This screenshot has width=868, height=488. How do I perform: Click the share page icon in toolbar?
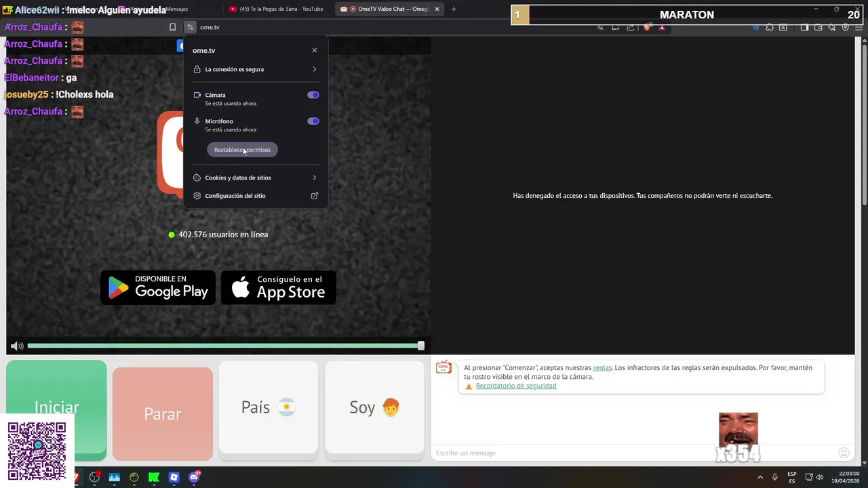631,27
